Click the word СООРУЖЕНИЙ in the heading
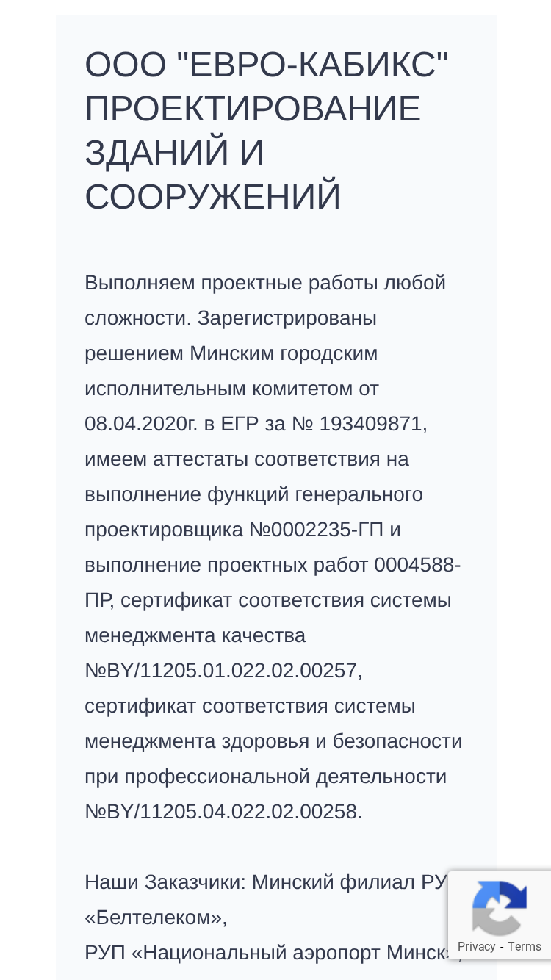 tap(213, 198)
